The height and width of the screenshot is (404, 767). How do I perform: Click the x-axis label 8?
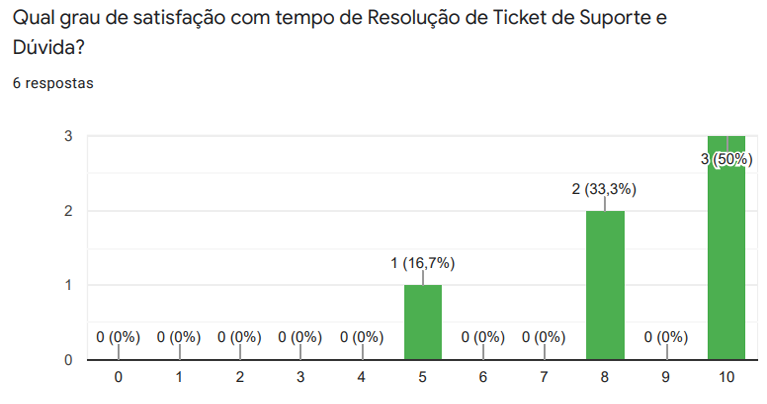point(604,378)
